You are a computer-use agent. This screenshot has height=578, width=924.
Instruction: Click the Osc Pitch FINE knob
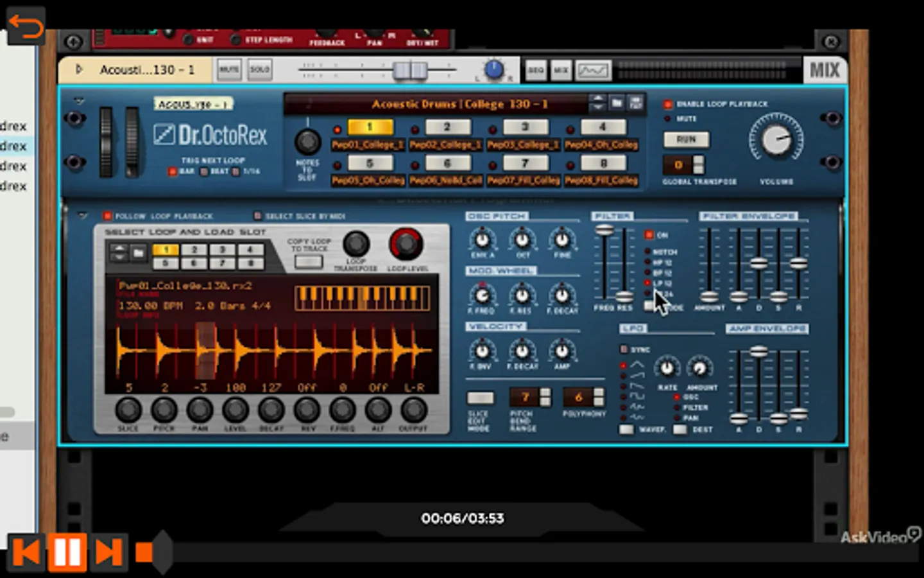562,240
